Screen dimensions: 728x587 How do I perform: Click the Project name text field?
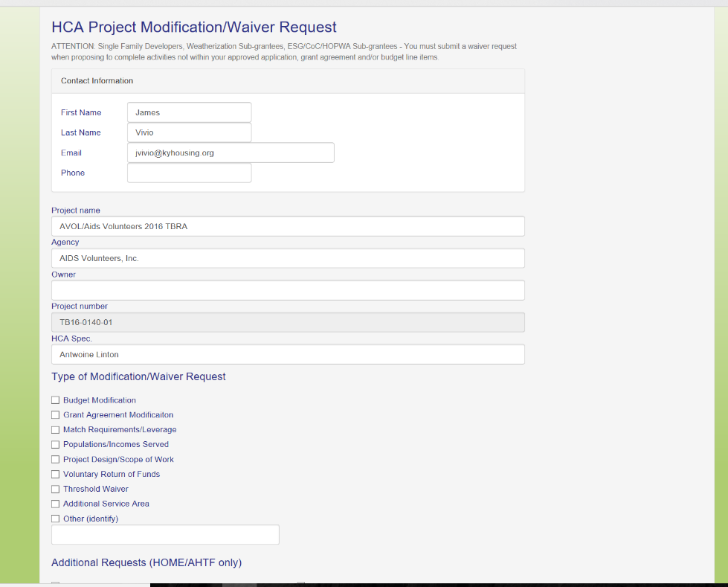coord(288,226)
